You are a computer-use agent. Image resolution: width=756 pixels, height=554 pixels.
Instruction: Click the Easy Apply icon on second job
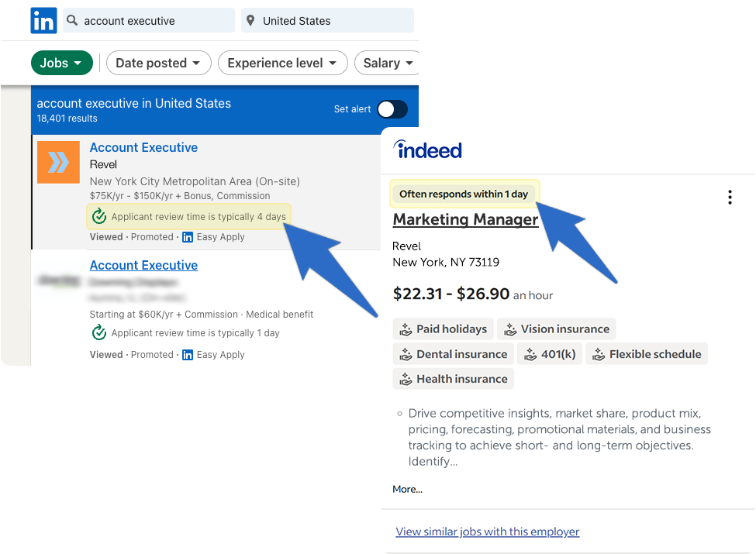click(188, 355)
